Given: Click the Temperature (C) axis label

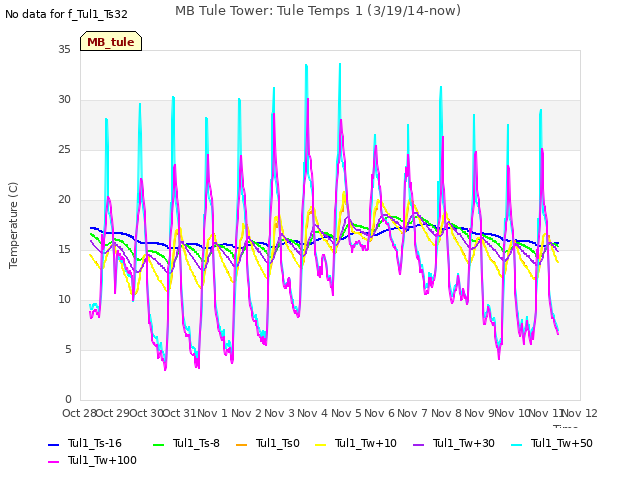Looking at the screenshot, I should [x=13, y=225].
